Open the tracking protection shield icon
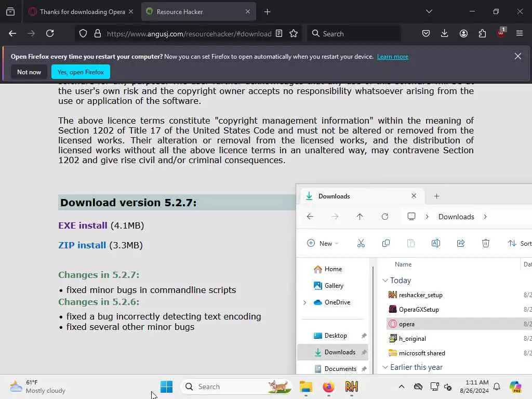The width and height of the screenshot is (532, 399). pyautogui.click(x=83, y=34)
